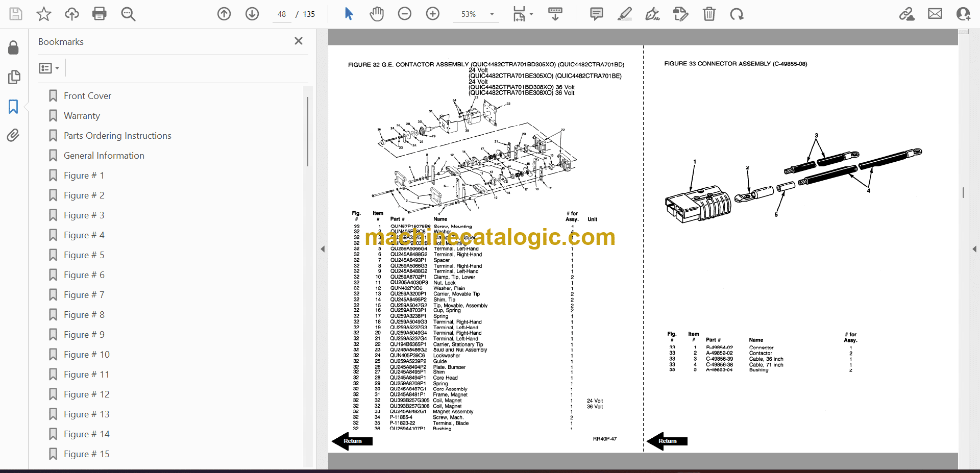Open the fit page options dropdown
This screenshot has height=473, width=980.
[x=523, y=14]
